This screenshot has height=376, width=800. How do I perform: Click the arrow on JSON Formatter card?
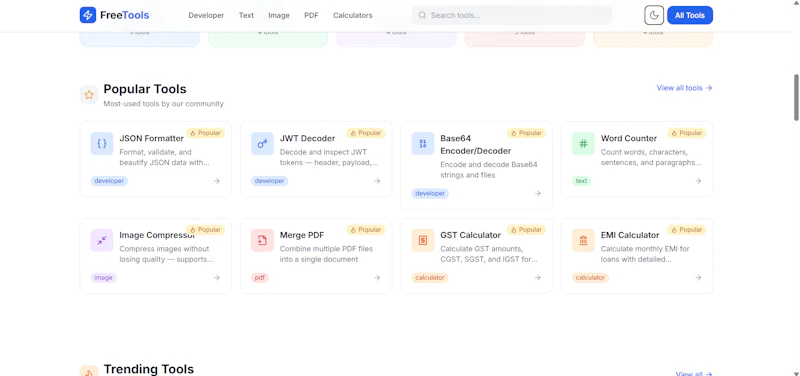pyautogui.click(x=217, y=181)
